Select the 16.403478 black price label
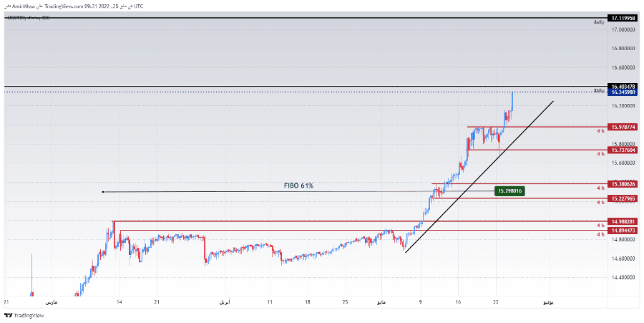Viewport: 644px width, 323px height. [x=623, y=87]
